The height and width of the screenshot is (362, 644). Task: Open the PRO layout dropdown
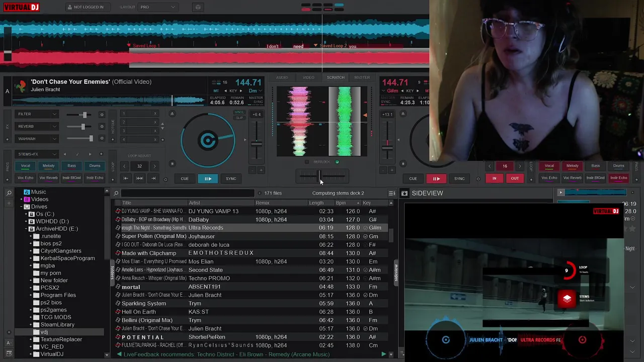pos(158,7)
